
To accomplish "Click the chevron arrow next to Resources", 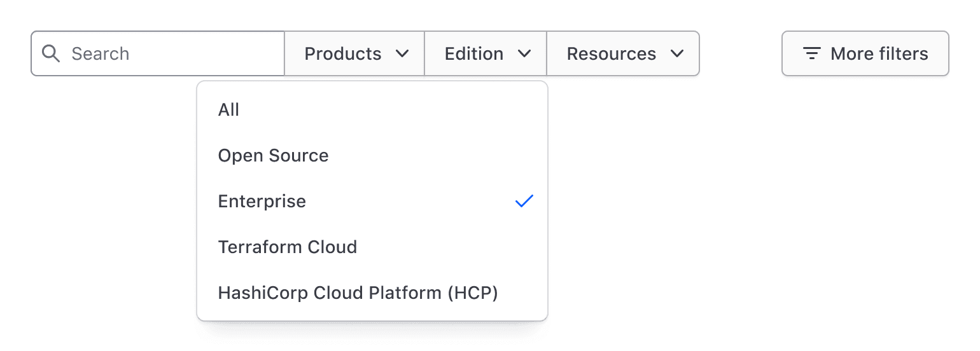I will click(x=677, y=54).
